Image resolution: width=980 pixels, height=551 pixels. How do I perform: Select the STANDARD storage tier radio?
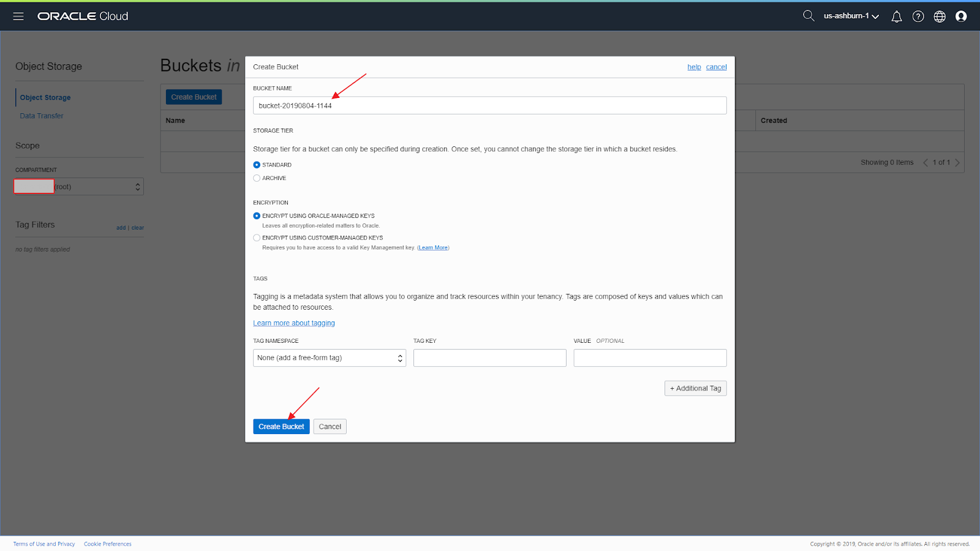coord(257,164)
